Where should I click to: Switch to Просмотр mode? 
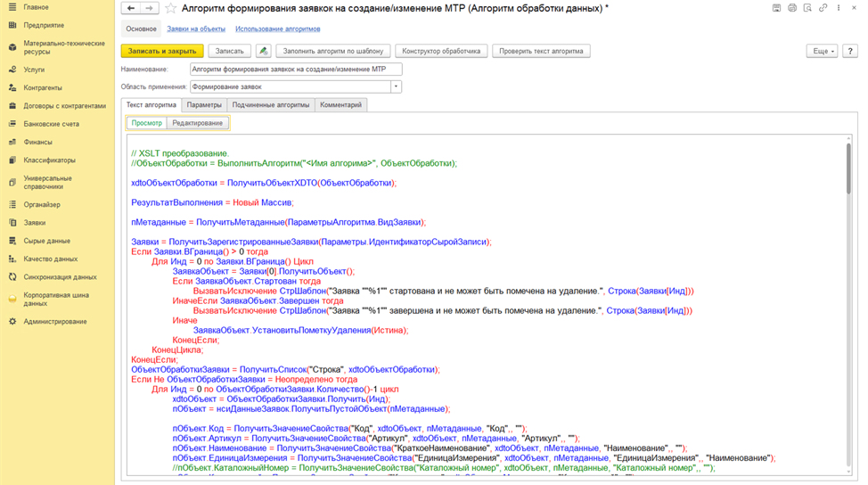pos(147,123)
